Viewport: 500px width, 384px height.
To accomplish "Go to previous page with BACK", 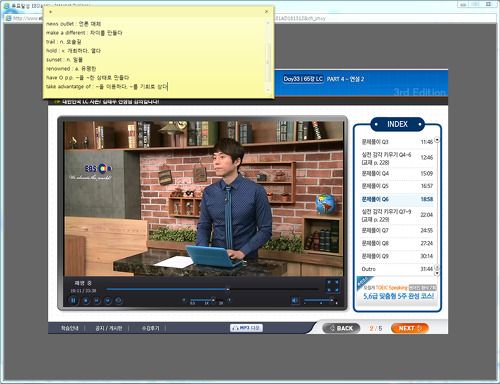I will click(341, 328).
